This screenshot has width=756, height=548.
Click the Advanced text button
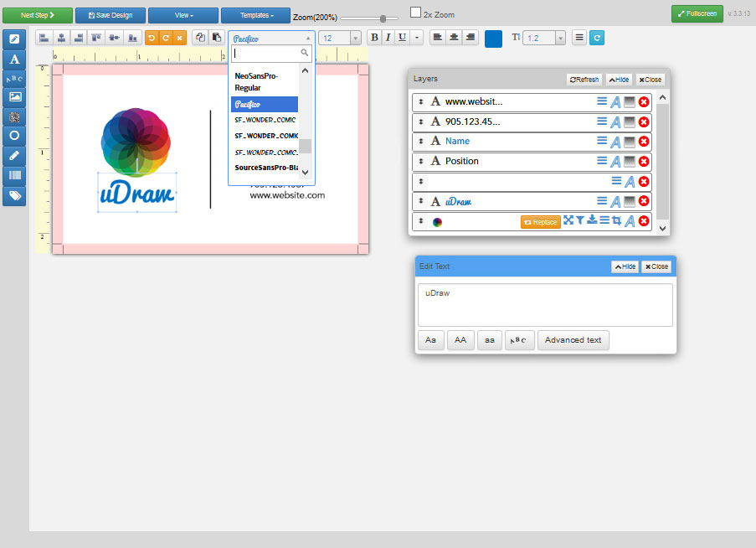coord(573,340)
